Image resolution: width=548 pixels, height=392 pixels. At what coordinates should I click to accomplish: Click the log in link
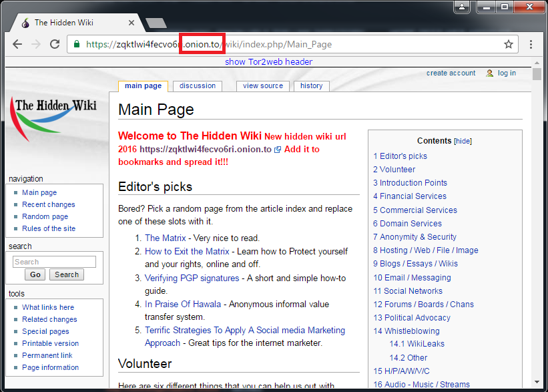pos(507,73)
